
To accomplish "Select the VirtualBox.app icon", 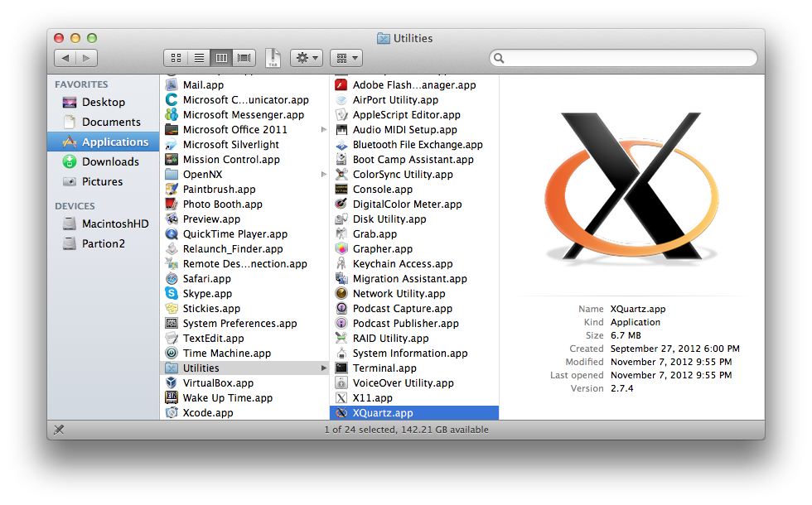I will [172, 383].
